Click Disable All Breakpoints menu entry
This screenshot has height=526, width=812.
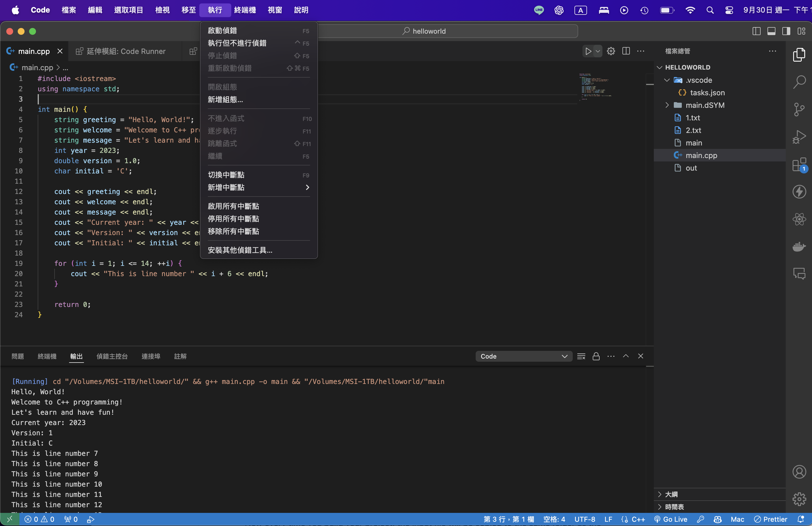tap(259, 219)
